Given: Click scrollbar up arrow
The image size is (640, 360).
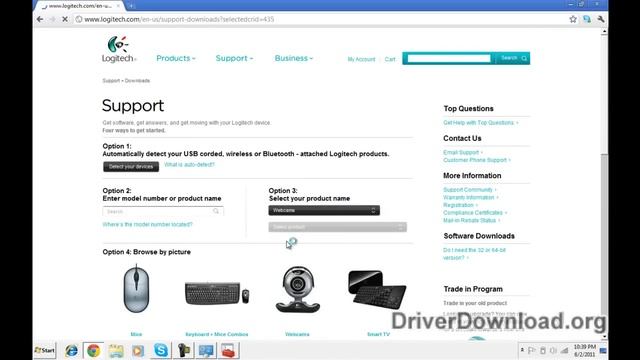Looking at the screenshot, I should [x=604, y=32].
